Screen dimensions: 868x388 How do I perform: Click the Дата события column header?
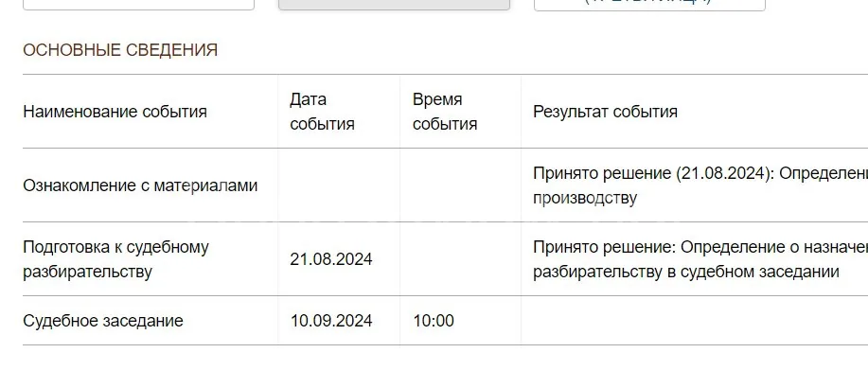point(322,112)
